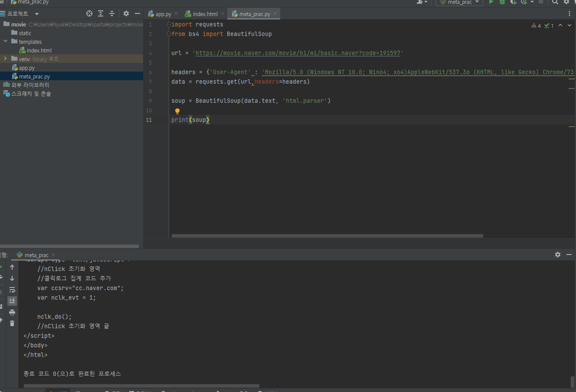This screenshot has height=392, width=576.
Task: Open Run panel settings gear
Action: (x=558, y=255)
